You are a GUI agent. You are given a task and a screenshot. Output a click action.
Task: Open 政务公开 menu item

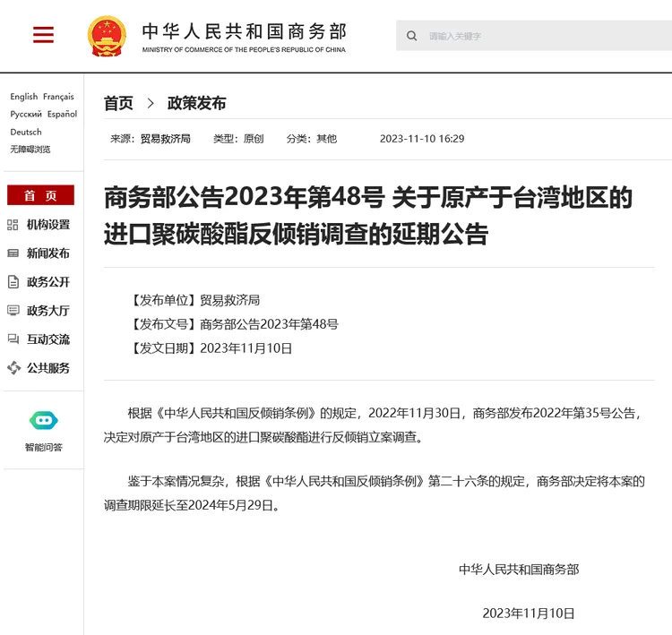[48, 282]
